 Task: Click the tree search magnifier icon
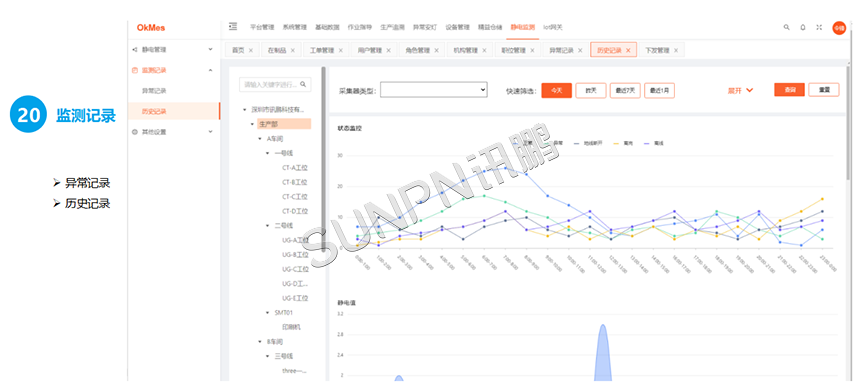pyautogui.click(x=303, y=84)
